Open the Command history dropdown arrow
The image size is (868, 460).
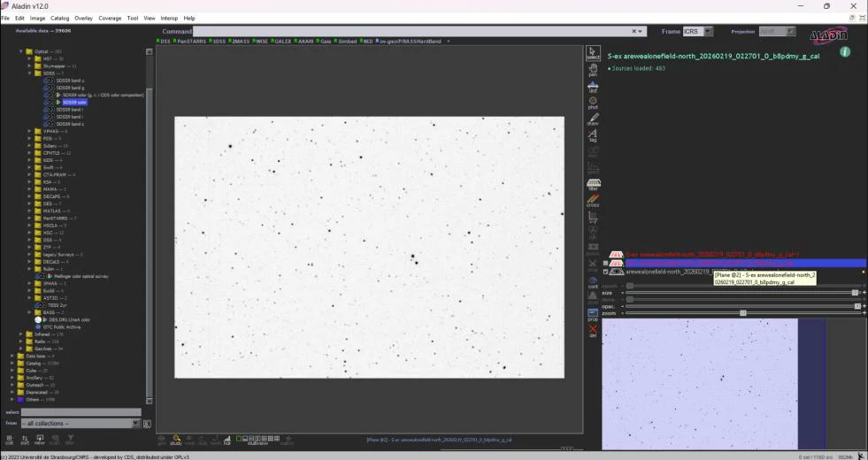[x=641, y=32]
